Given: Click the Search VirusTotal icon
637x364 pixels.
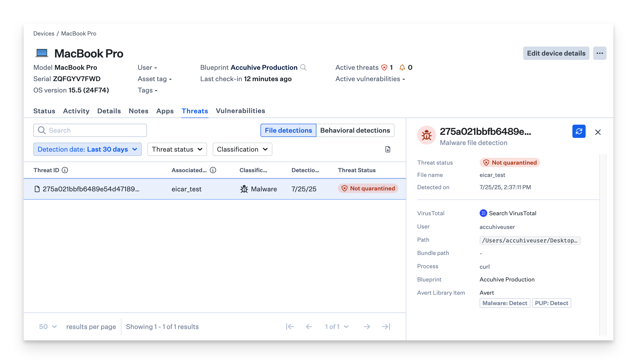Looking at the screenshot, I should pos(483,213).
